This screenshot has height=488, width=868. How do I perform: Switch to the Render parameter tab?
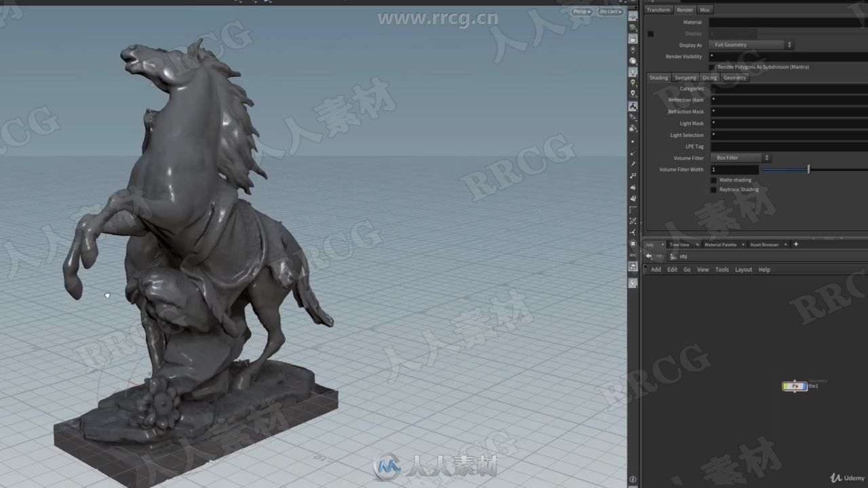(x=685, y=10)
